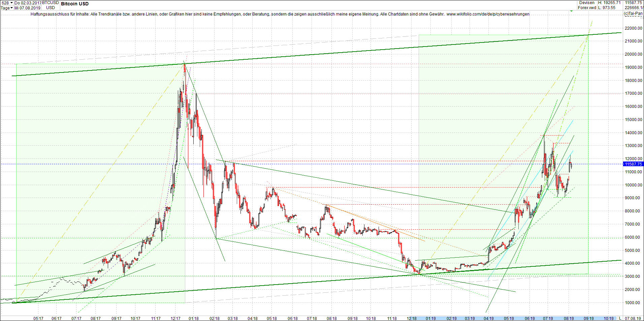Click the end date field Mi 07.08.2019

point(27,8)
